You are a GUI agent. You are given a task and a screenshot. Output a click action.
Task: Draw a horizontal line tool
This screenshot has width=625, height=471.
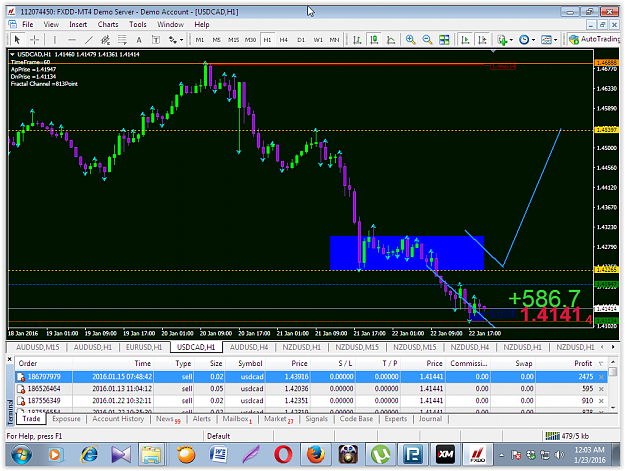[x=72, y=39]
